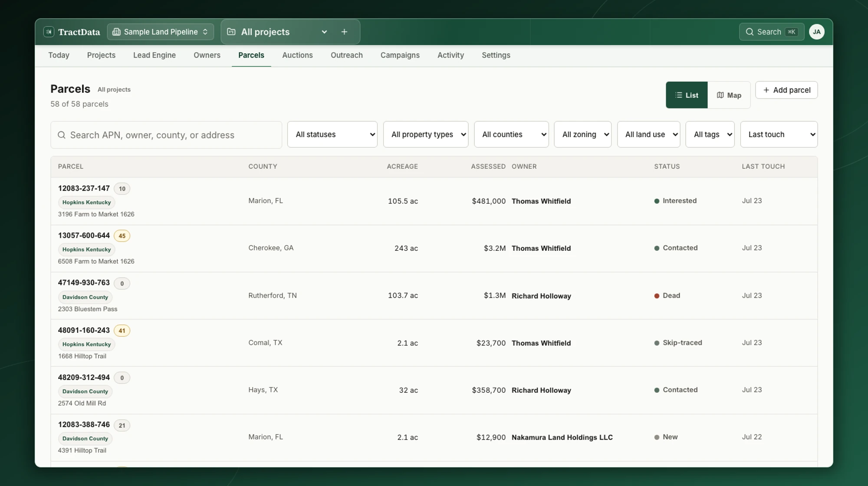Screen dimensions: 868x486
Task: Click score badge 21 on parcel 12083-388-746
Action: pyautogui.click(x=122, y=425)
